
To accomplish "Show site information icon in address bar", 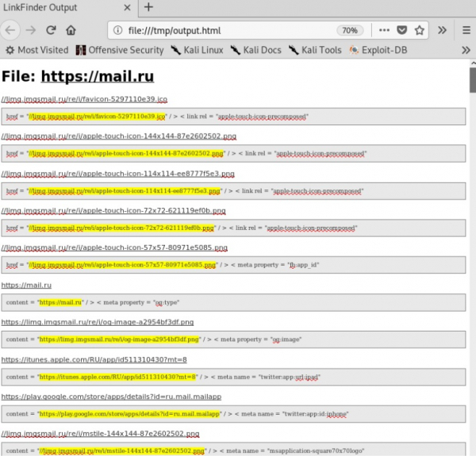I will (119, 30).
